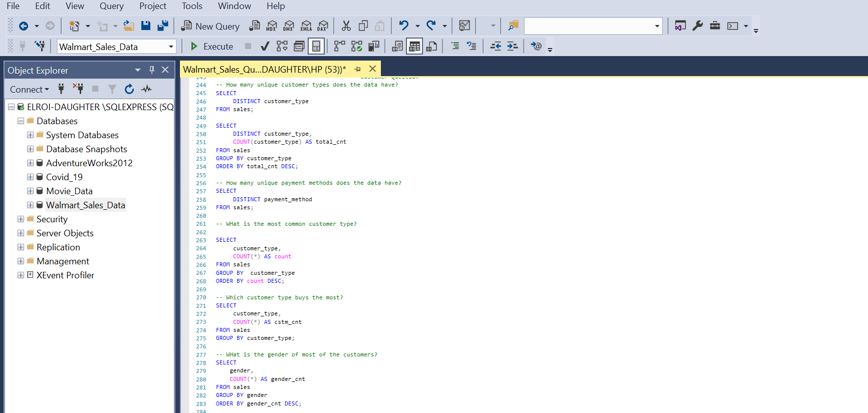The height and width of the screenshot is (413, 868).
Task: Comment out the selected lines
Action: [455, 47]
